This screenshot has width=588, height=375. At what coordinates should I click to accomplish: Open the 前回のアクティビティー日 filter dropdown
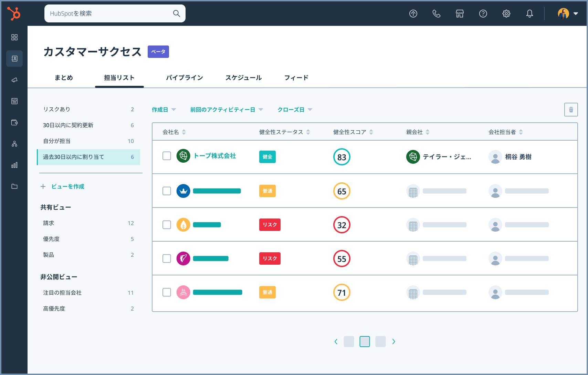(227, 110)
